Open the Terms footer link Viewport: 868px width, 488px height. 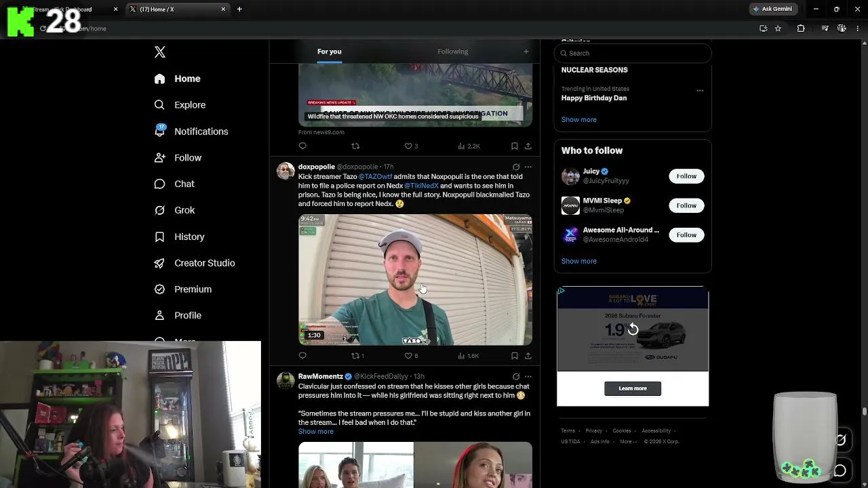coord(568,430)
